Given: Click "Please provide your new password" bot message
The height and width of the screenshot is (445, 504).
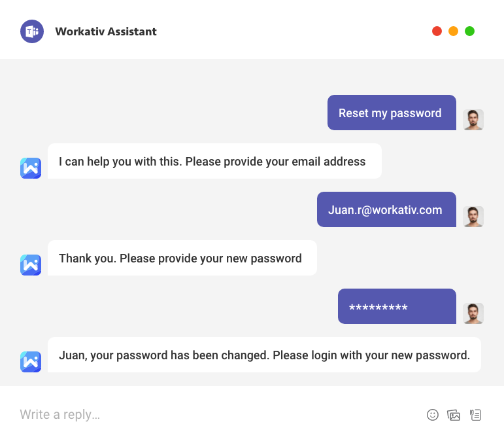Looking at the screenshot, I should 181,258.
